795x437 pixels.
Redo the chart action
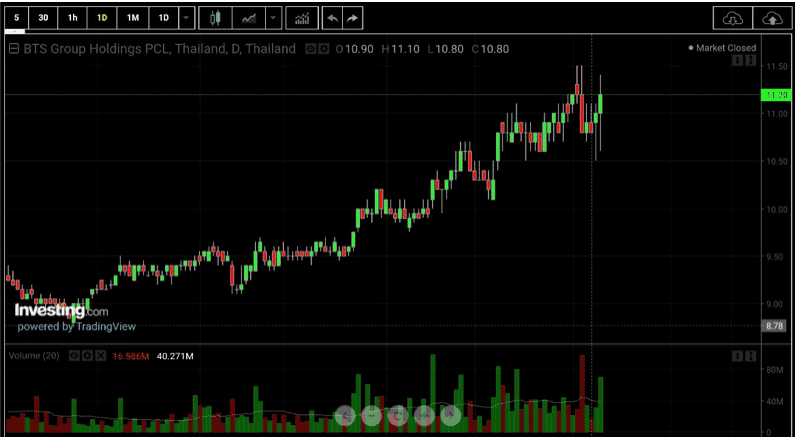[x=352, y=18]
